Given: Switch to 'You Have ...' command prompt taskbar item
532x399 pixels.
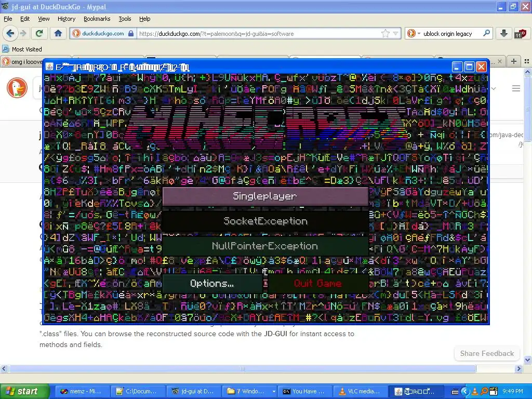Looking at the screenshot, I should point(305,391).
